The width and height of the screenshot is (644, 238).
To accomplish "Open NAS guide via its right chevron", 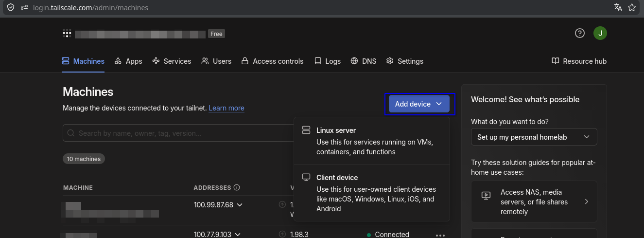I will click(x=587, y=201).
